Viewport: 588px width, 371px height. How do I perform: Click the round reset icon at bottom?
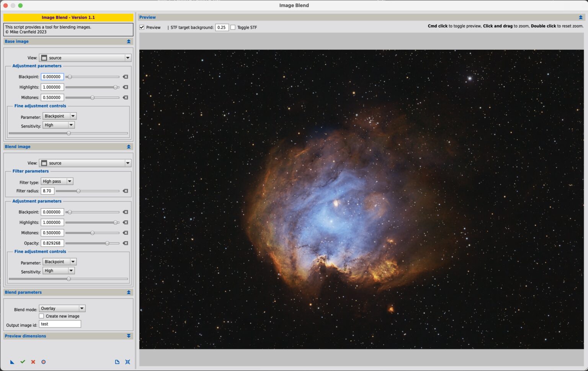coord(44,362)
